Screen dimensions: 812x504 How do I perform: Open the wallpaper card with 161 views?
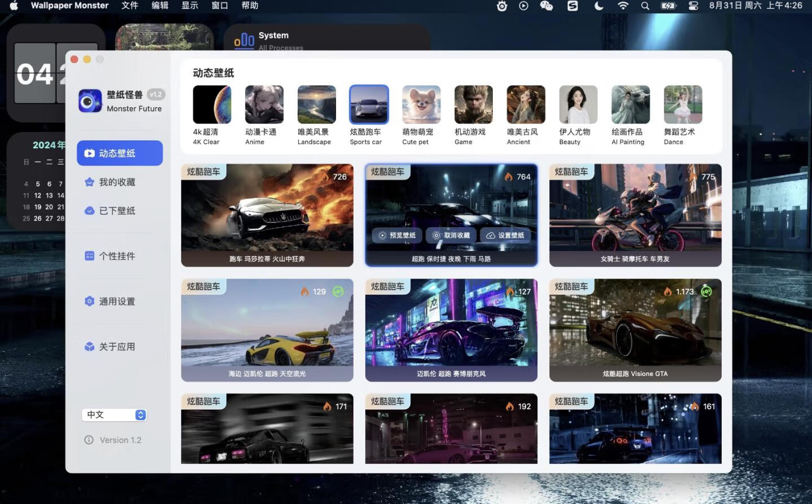click(636, 429)
